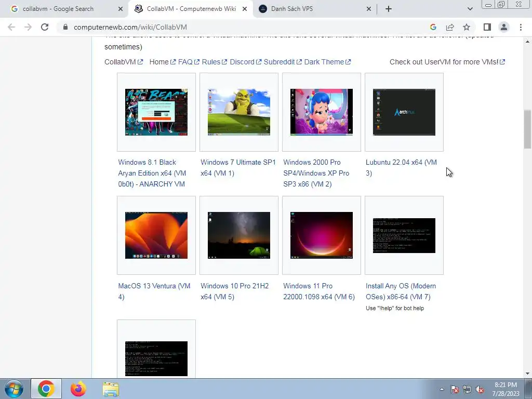Show hidden system tray icons
532x399 pixels.
442,389
